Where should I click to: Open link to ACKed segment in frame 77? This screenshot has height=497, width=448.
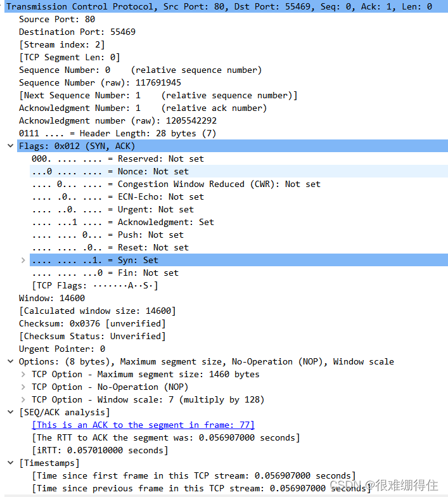pyautogui.click(x=143, y=425)
